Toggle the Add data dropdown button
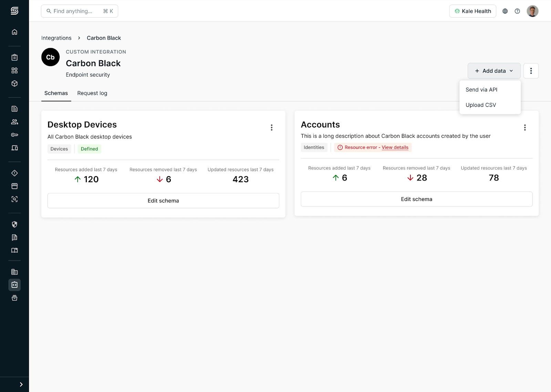 coord(494,71)
